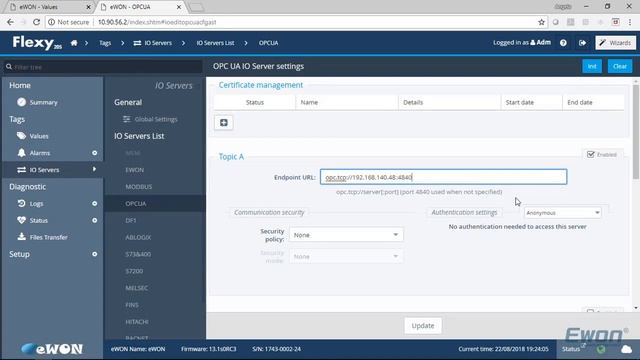Reload the page in browser
Screen dimensions: 640x360
tap(36, 22)
